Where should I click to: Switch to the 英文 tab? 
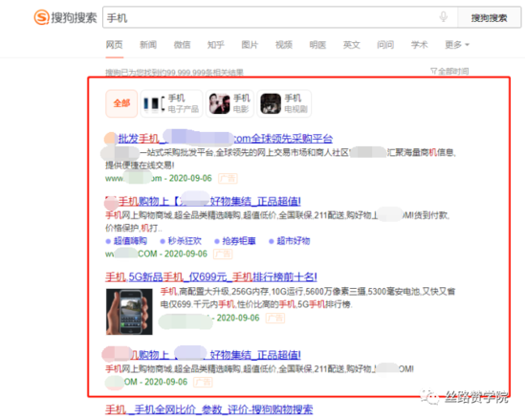[x=352, y=45]
